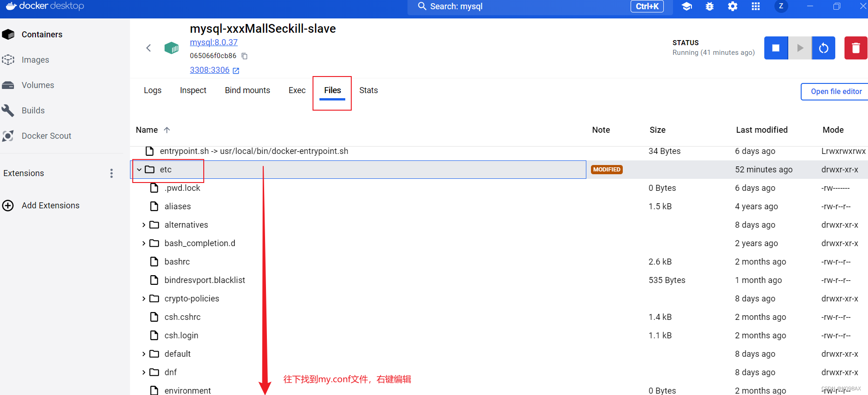The width and height of the screenshot is (868, 395).
Task: Open the Settings gear icon
Action: click(x=733, y=6)
